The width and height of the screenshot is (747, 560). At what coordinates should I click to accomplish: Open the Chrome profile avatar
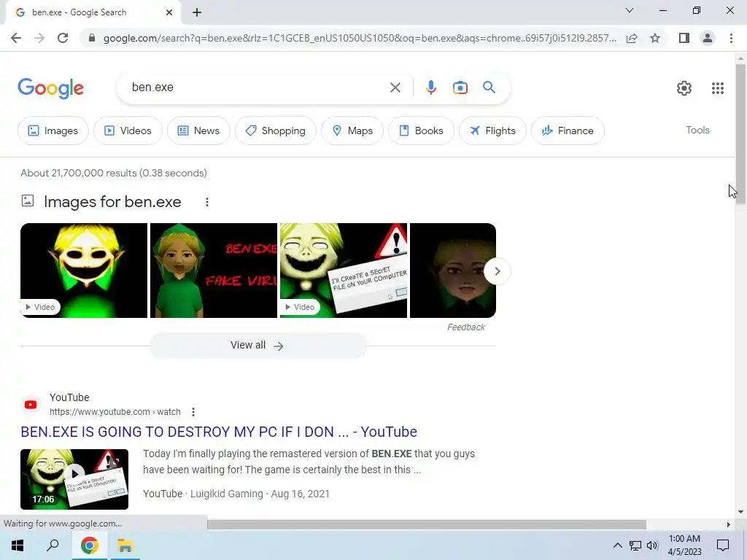point(708,38)
